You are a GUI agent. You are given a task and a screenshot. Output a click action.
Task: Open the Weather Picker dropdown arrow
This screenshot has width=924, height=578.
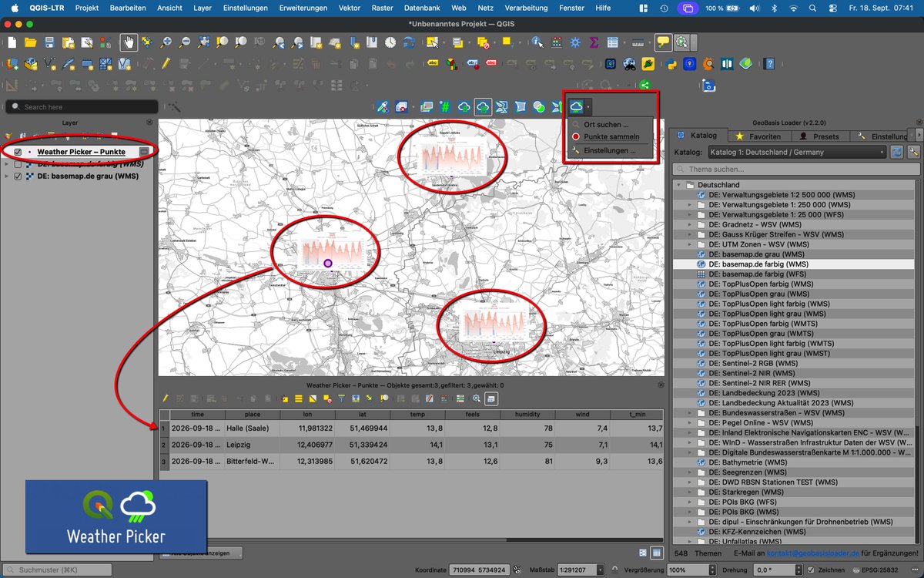tap(588, 107)
